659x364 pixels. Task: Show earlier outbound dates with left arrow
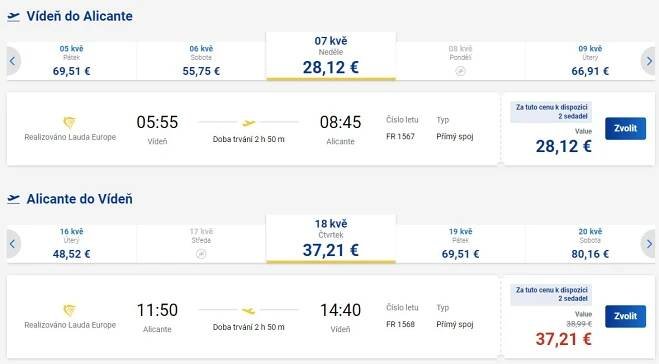(x=13, y=61)
